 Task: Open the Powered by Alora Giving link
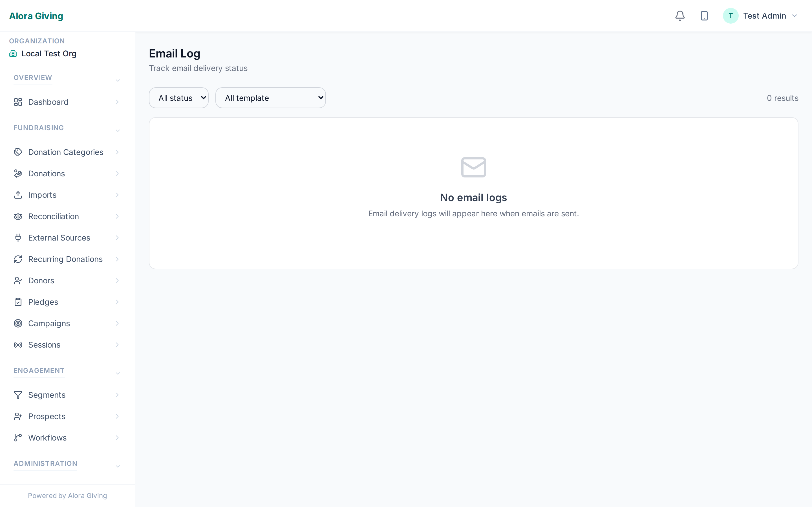(67, 495)
